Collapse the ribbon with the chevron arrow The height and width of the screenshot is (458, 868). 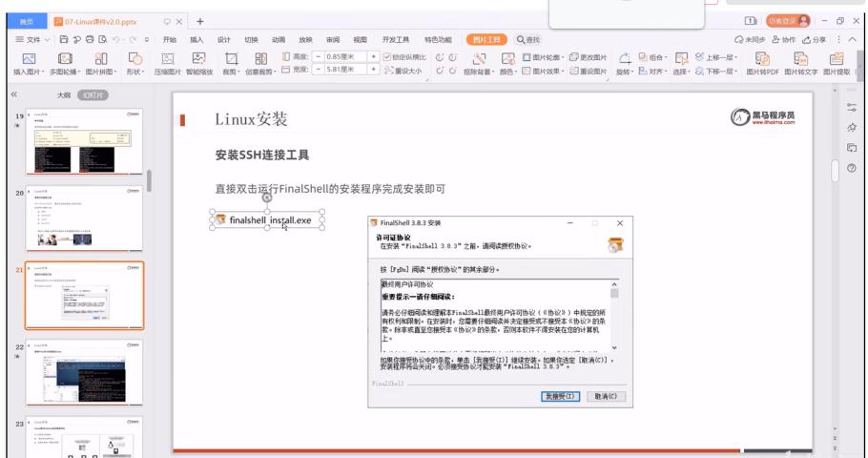[853, 39]
